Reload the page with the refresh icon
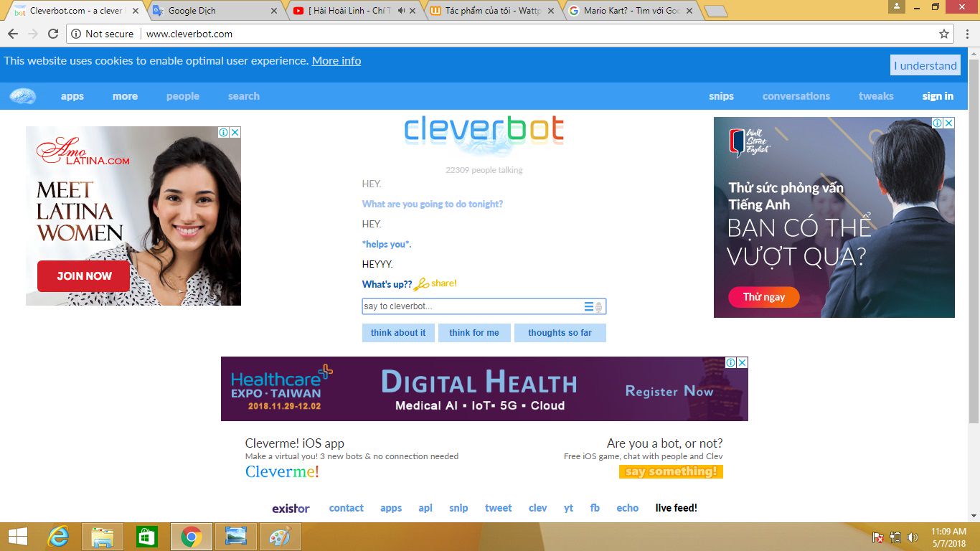 coord(53,34)
